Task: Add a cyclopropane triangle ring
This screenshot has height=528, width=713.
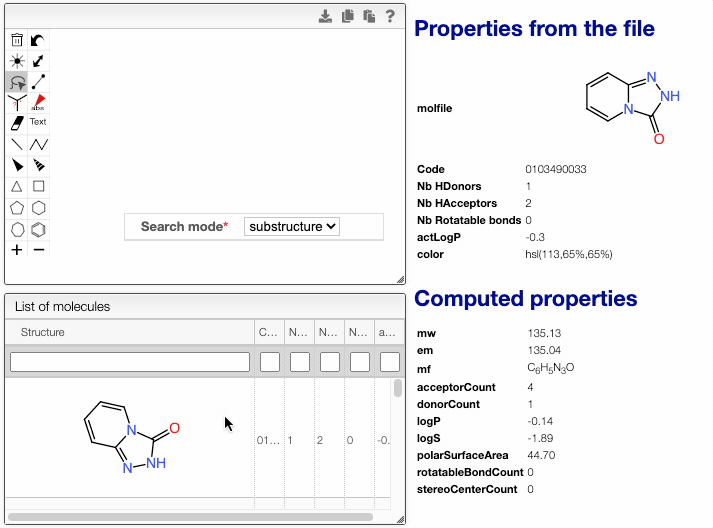Action: (17, 186)
